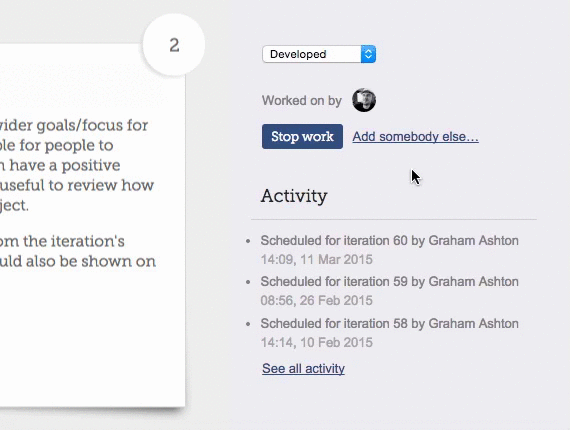The image size is (570, 430).
Task: Click the user avatar beside Worked on by
Action: coord(364,100)
